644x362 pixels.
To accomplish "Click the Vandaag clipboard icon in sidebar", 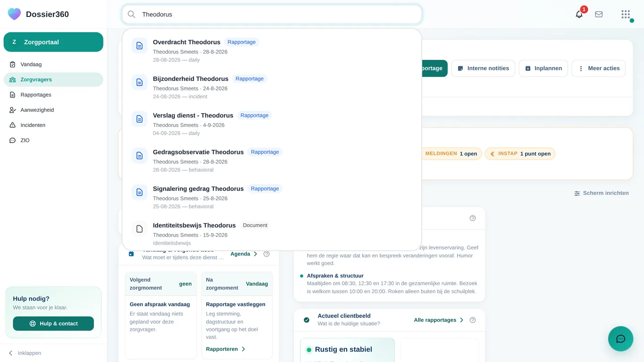I will (x=13, y=64).
